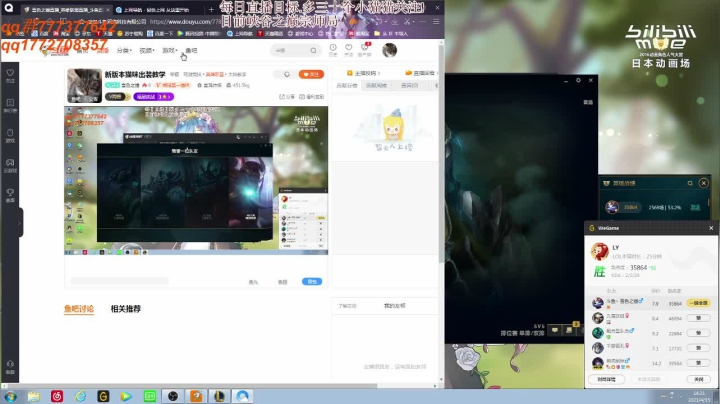The image size is (720, 404).
Task: Select the first Douyu browser tab
Action: [x=66, y=10]
